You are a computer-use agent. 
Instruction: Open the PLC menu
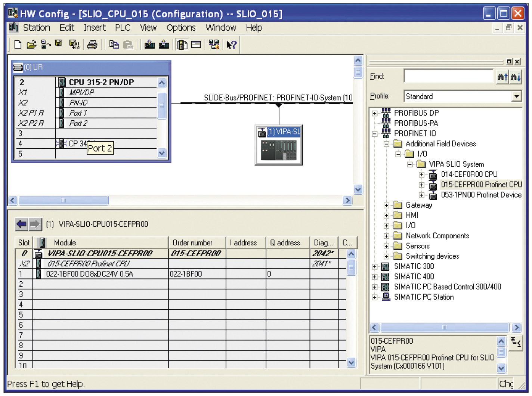tap(123, 28)
